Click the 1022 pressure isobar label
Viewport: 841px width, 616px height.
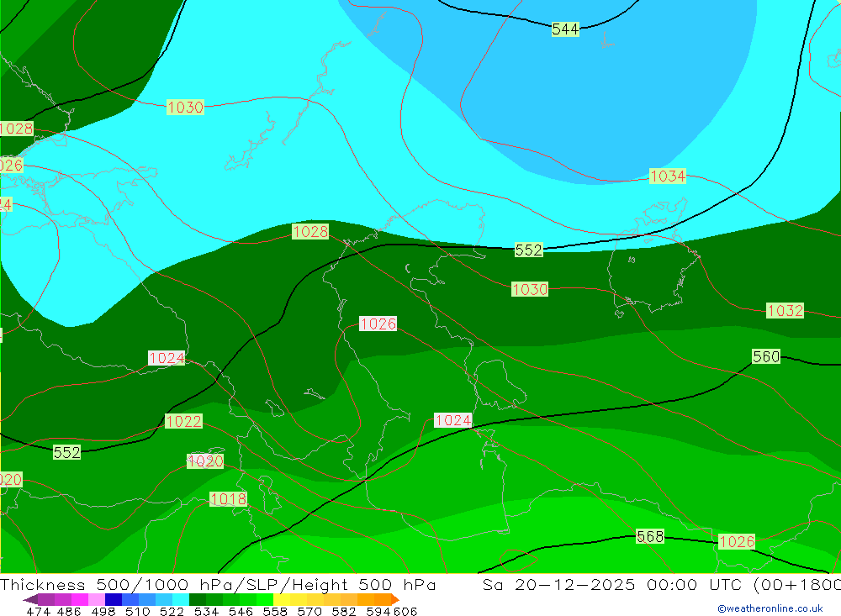183,421
